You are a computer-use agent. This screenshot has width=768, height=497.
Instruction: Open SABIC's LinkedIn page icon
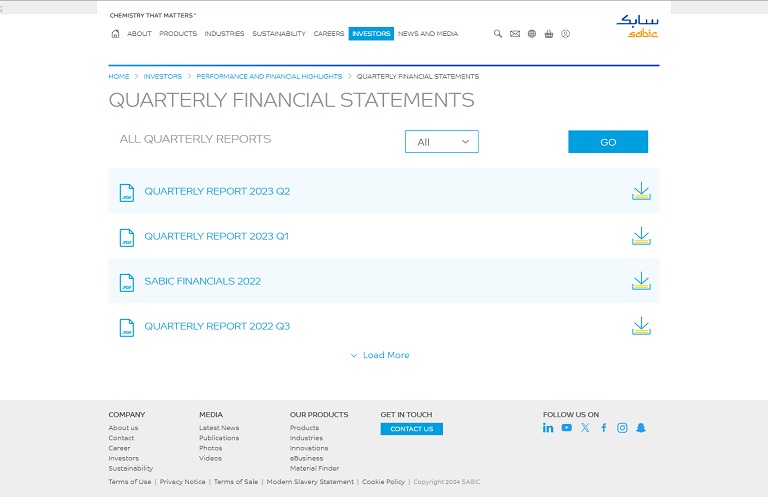tap(548, 428)
